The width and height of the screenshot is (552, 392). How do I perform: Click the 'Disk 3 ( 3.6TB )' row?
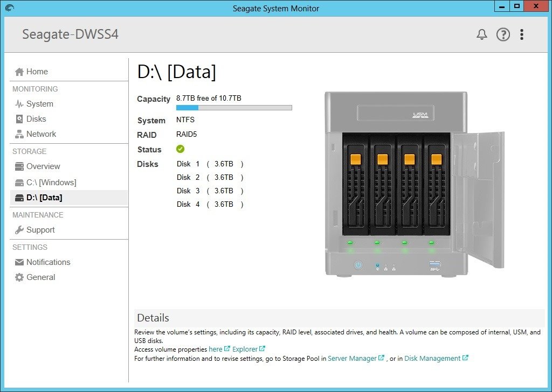[210, 191]
